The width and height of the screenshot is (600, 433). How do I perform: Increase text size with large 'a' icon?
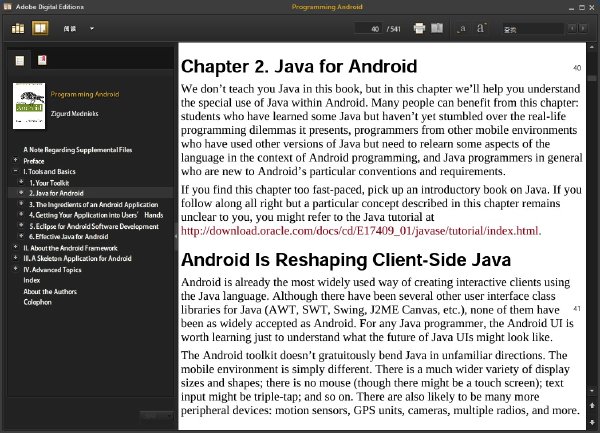[481, 28]
